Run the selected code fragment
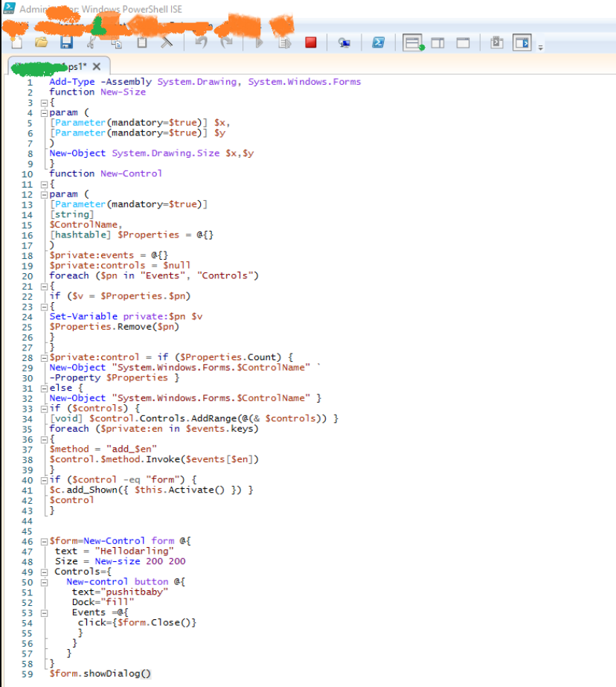This screenshot has height=687, width=616. coord(285,42)
